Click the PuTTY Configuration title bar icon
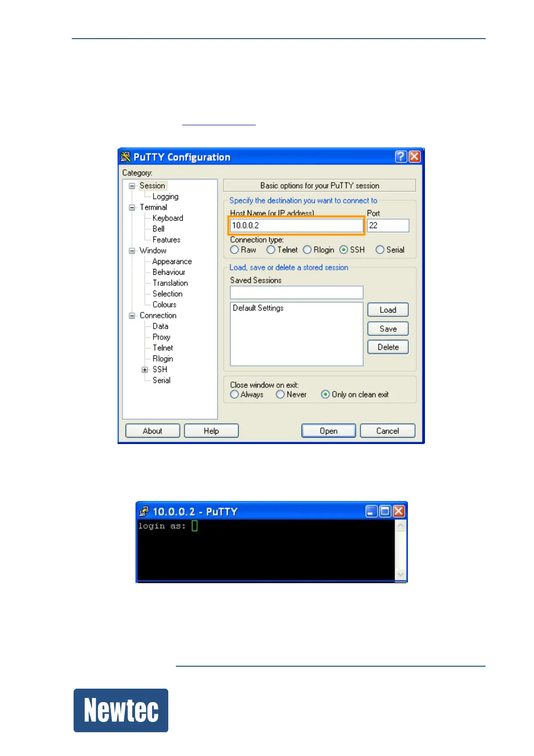The image size is (534, 756). (126, 157)
